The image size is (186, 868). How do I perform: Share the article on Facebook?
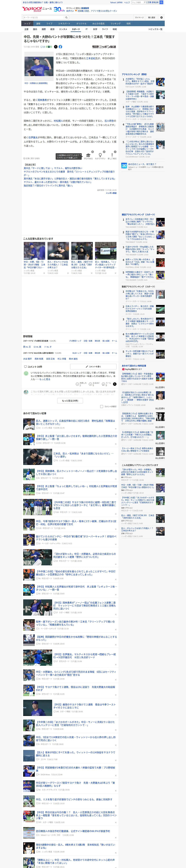(60, 47)
